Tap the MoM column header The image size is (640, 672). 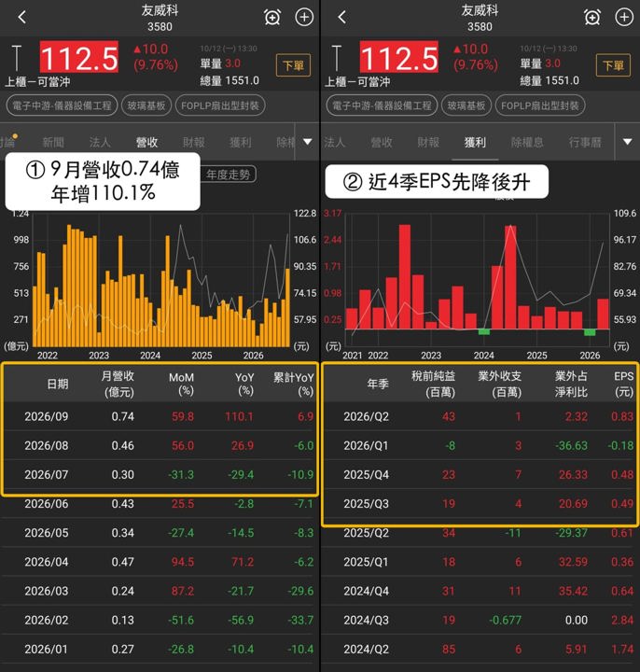pyautogui.click(x=181, y=384)
